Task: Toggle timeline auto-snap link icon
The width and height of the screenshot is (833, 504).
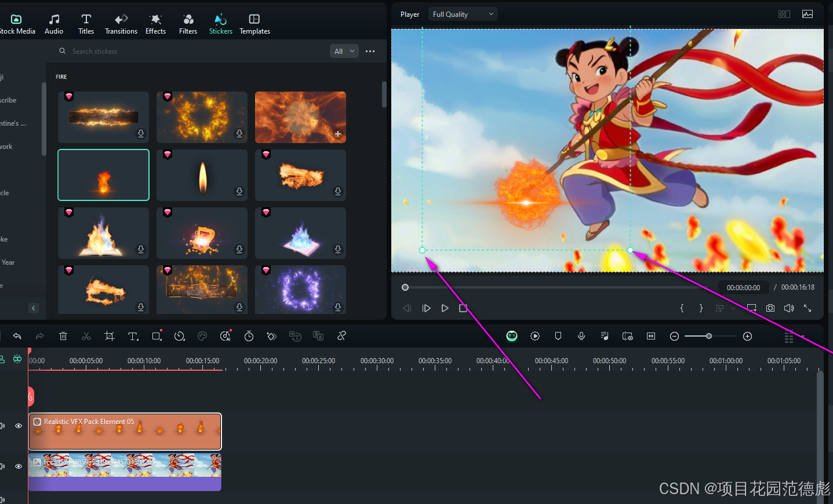Action: click(x=17, y=359)
